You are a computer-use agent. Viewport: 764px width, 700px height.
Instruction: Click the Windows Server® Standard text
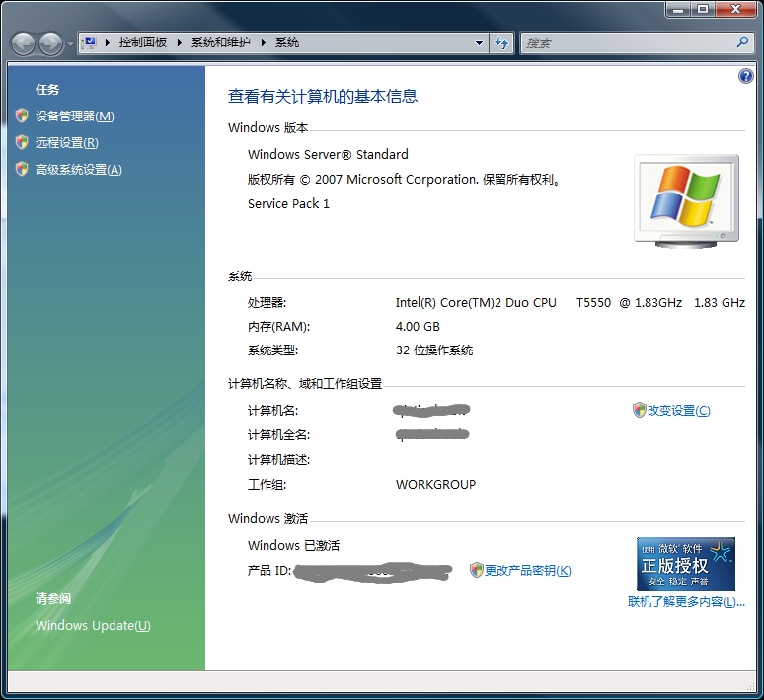[328, 155]
